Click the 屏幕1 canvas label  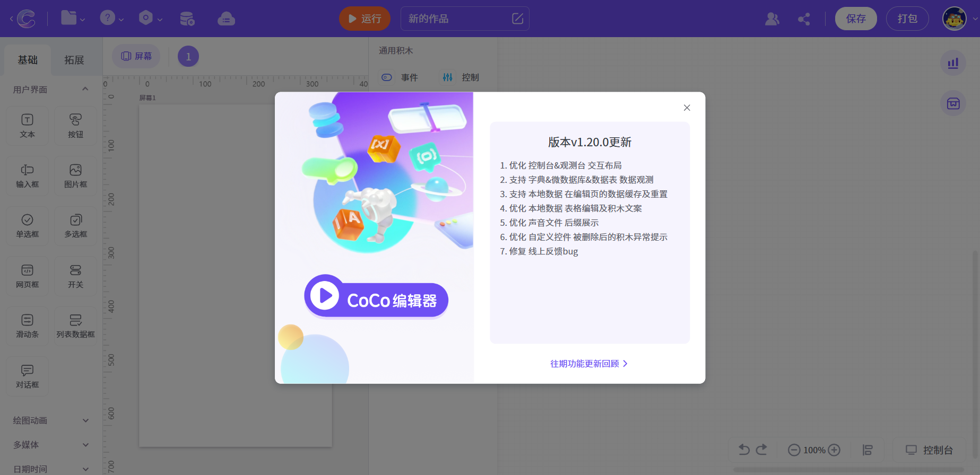(x=148, y=98)
